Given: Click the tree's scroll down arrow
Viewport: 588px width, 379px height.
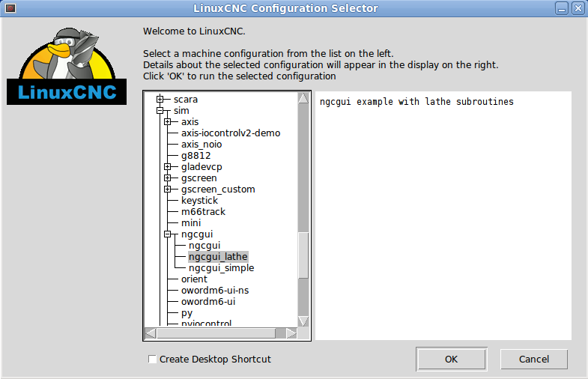Looking at the screenshot, I should pos(303,321).
